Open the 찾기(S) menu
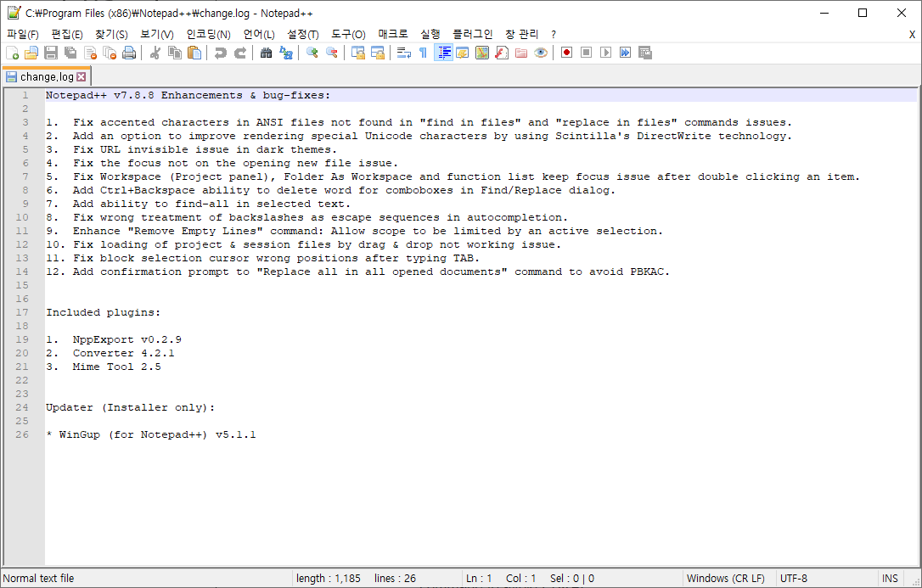922x588 pixels. pos(112,35)
